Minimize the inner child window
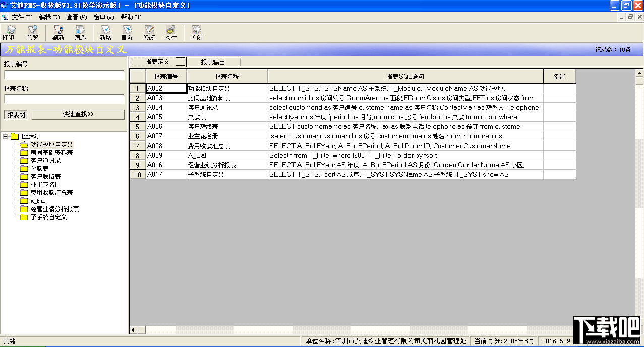The width and height of the screenshot is (644, 347). (x=622, y=17)
